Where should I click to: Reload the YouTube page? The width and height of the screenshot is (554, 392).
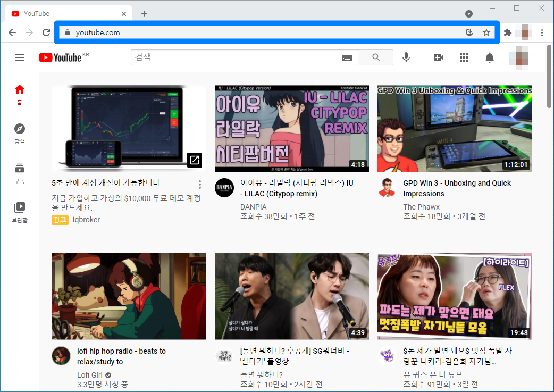[x=46, y=32]
